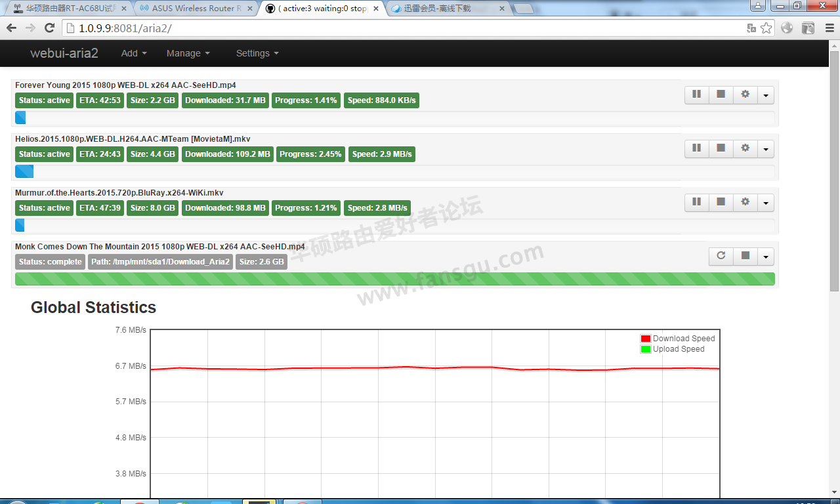Open the Manage menu

tap(188, 53)
